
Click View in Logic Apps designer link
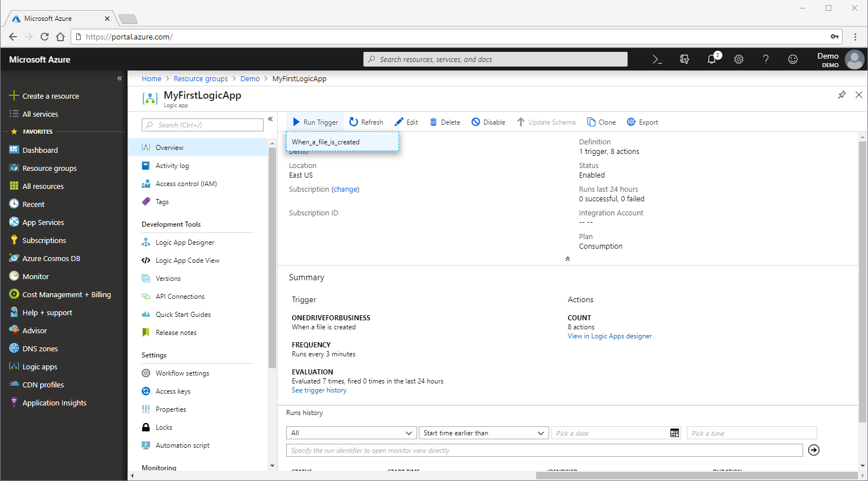tap(610, 336)
